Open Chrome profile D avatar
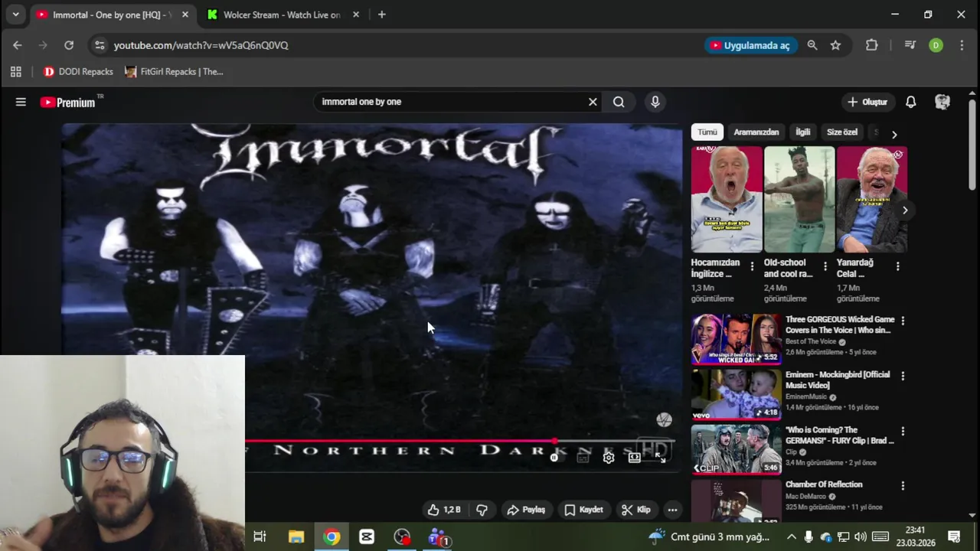Screen dimensions: 980x551 936,45
